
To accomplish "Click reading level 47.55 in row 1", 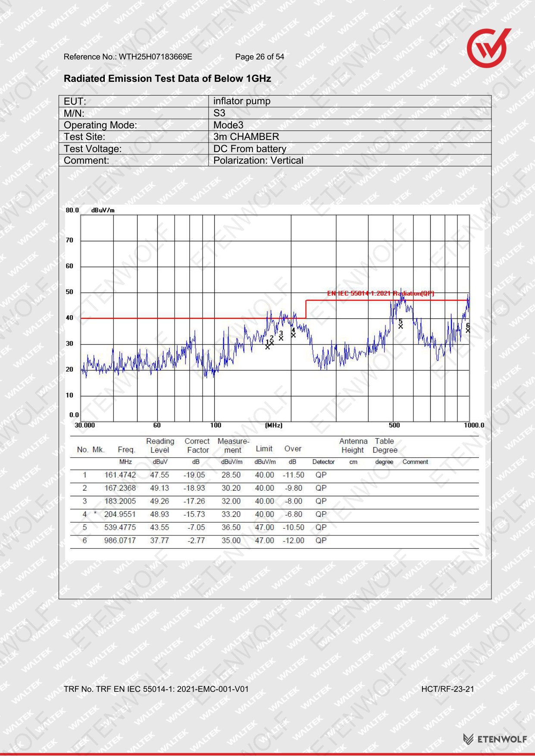I will point(160,475).
